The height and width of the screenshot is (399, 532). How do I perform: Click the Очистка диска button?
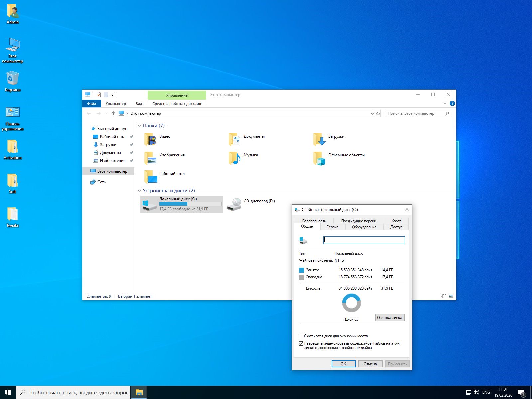click(390, 318)
